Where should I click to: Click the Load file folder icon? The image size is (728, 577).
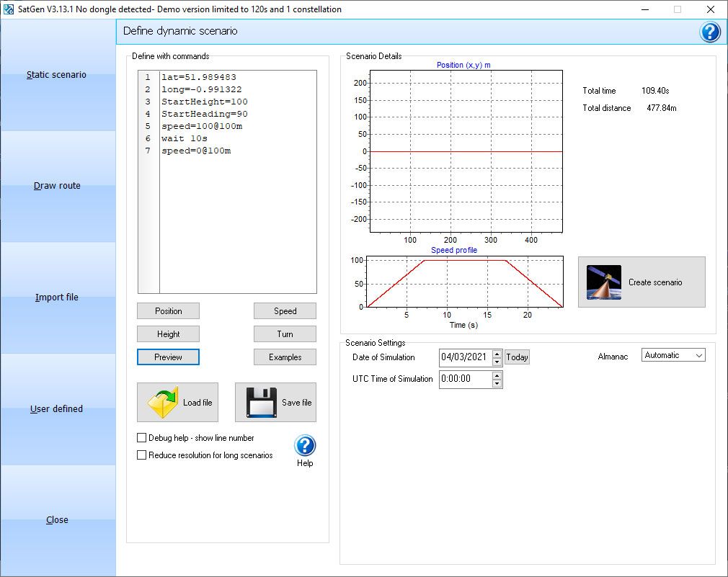point(162,402)
